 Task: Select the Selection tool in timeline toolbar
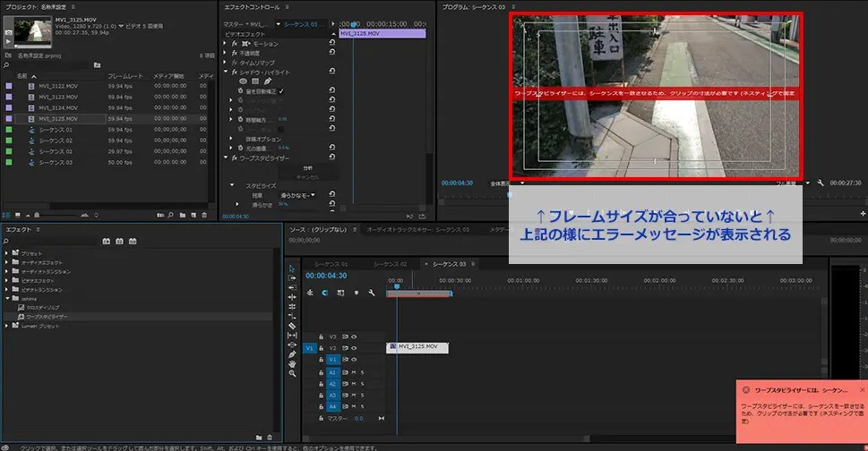coord(292,268)
